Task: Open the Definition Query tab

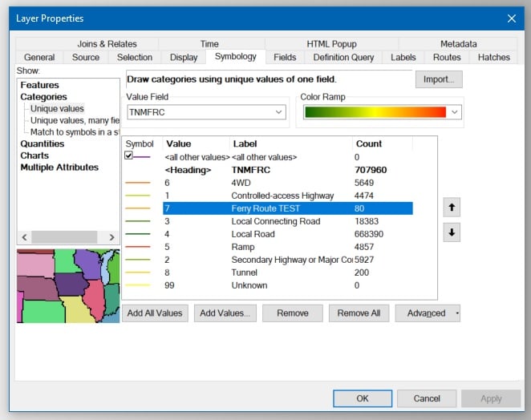Action: click(x=343, y=57)
